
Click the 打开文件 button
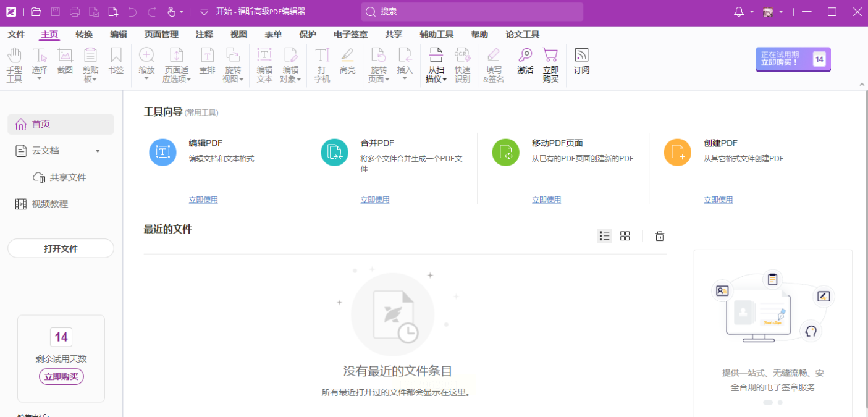61,248
